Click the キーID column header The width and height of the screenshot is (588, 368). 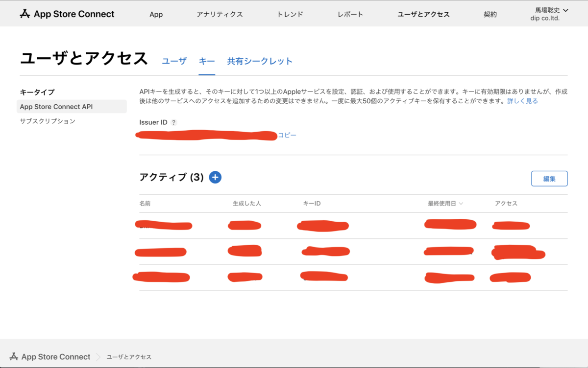coord(312,203)
